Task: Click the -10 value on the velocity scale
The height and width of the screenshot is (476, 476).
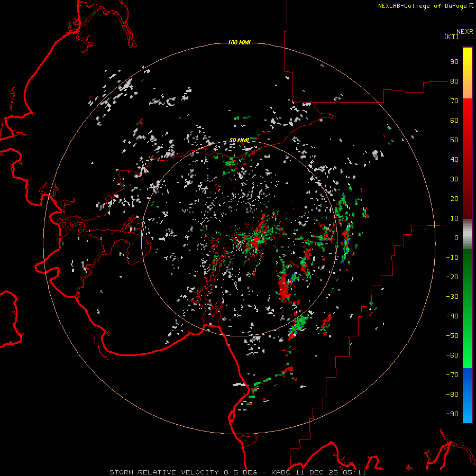Action: click(452, 258)
